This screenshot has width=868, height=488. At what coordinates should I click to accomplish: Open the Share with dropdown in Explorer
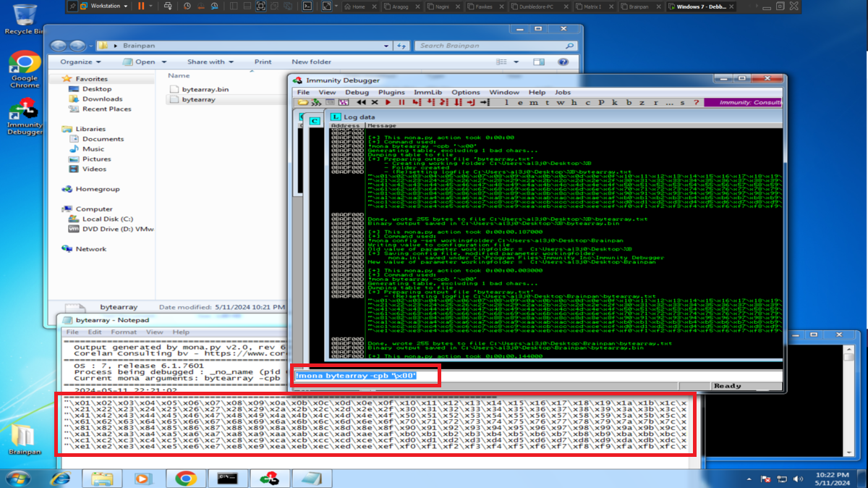(209, 62)
